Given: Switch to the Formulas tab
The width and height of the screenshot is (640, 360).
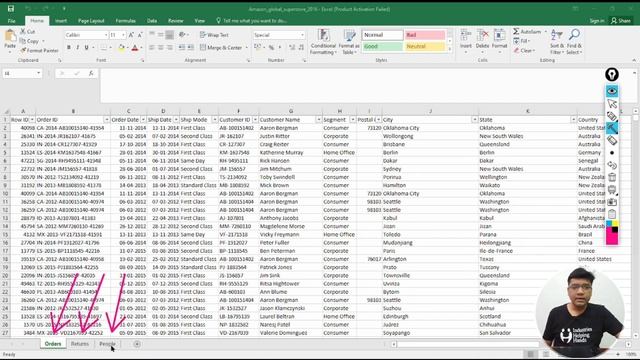Looking at the screenshot, I should 125,21.
